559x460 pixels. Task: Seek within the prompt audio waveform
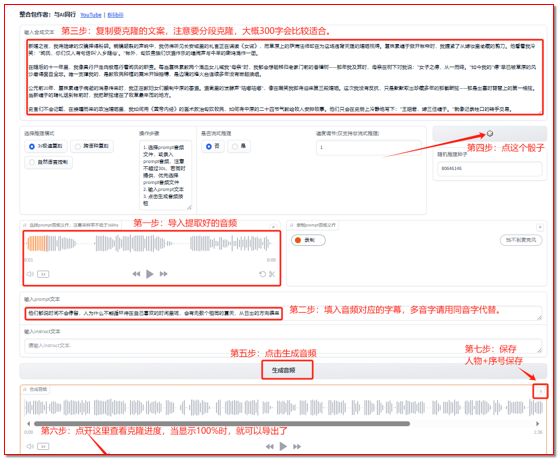coord(149,244)
